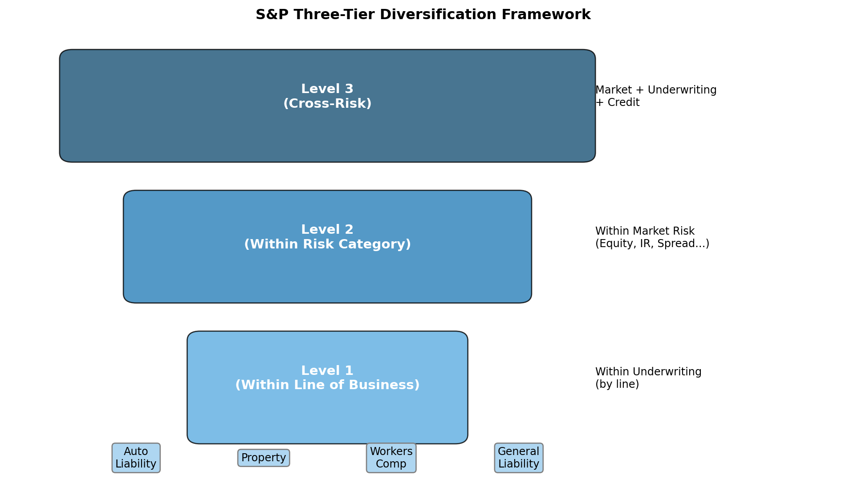Click the '(Within Line of Business)' subtitle

point(327,385)
